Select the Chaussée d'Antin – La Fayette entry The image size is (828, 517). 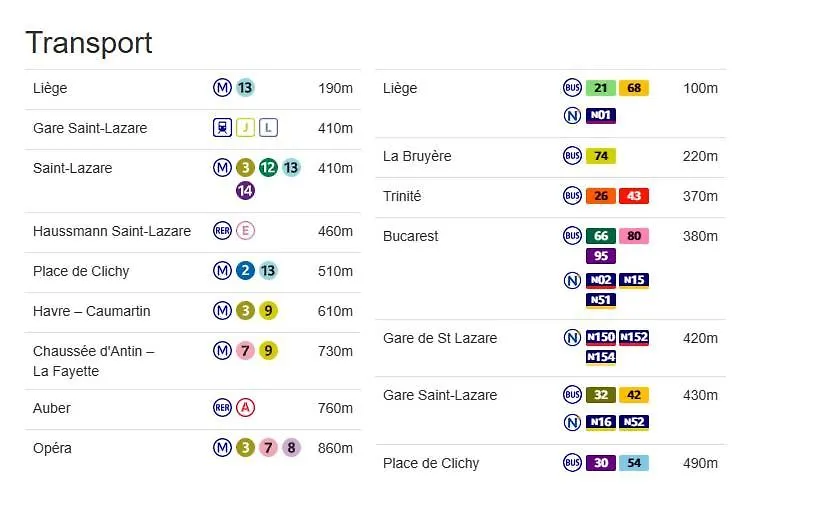(193, 361)
